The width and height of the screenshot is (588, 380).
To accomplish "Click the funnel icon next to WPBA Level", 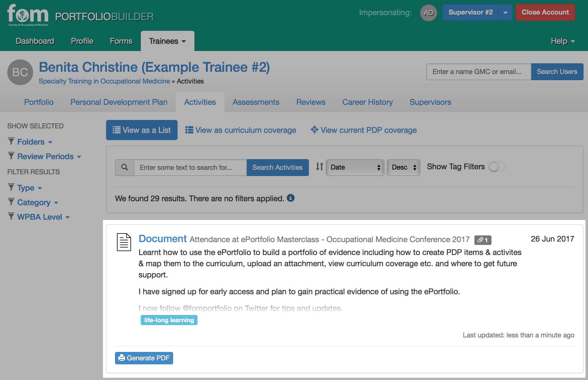I will pyautogui.click(x=11, y=216).
